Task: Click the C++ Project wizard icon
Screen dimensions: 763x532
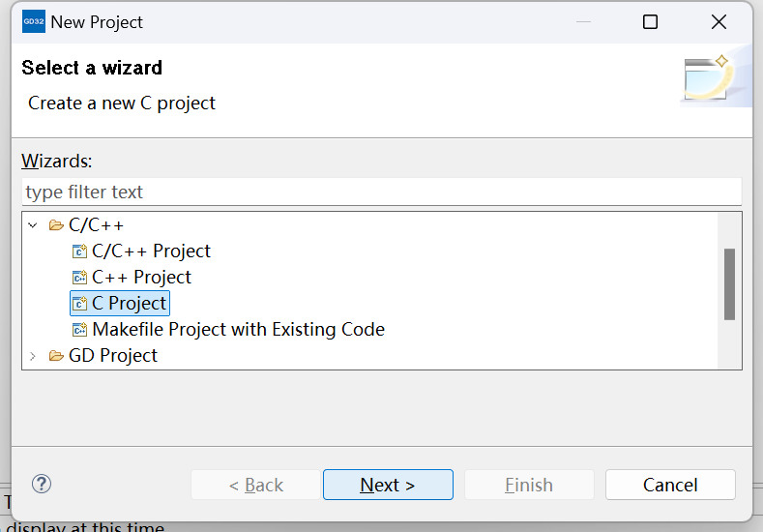Action: coord(79,278)
